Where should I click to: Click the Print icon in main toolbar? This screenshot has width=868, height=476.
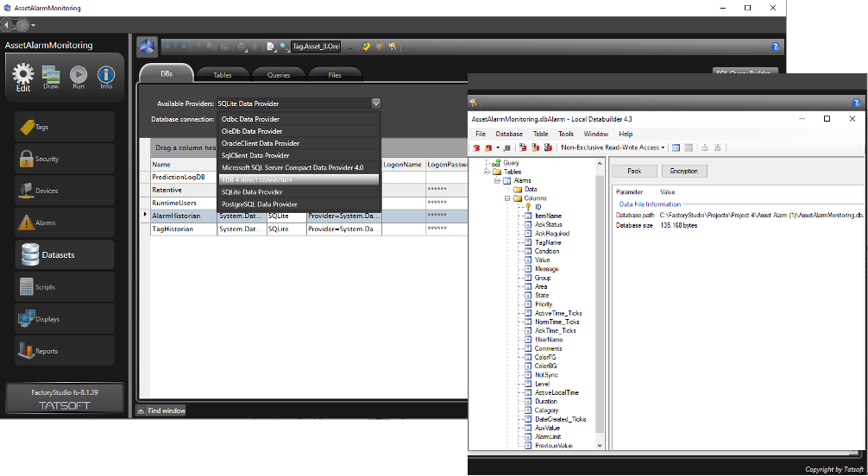(242, 47)
